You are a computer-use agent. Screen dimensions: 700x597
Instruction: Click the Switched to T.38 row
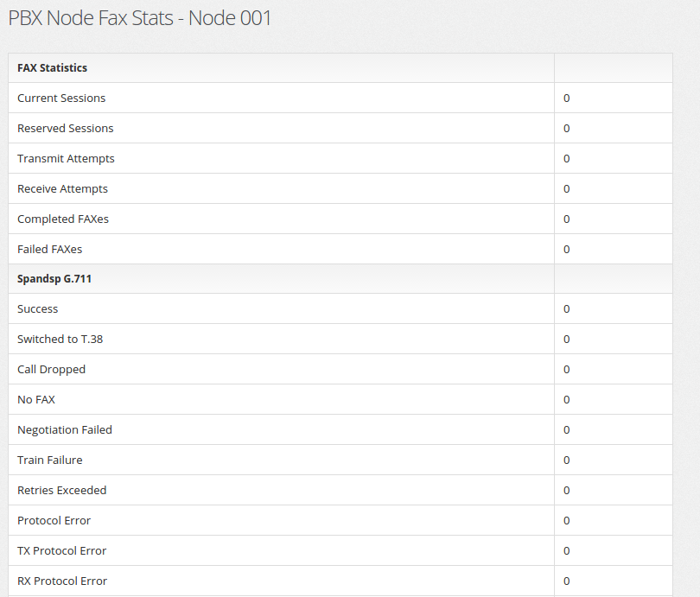click(x=340, y=339)
